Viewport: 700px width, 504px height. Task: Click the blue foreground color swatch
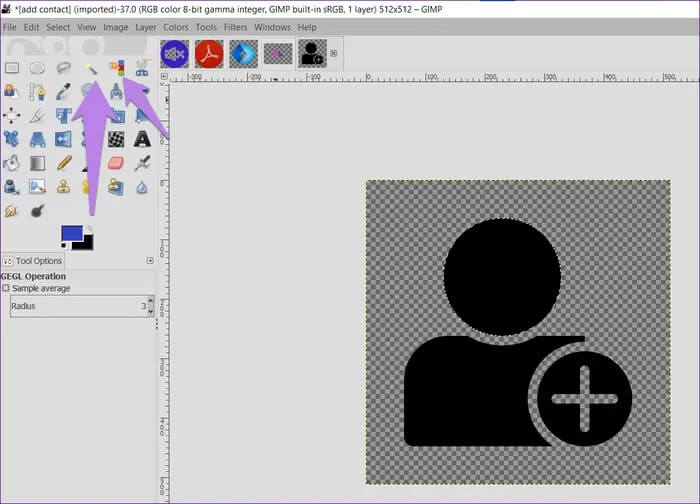[71, 234]
